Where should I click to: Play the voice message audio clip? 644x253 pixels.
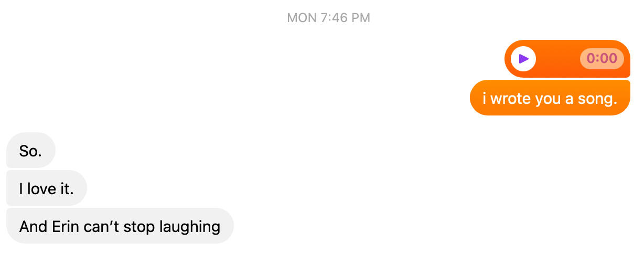(x=523, y=59)
